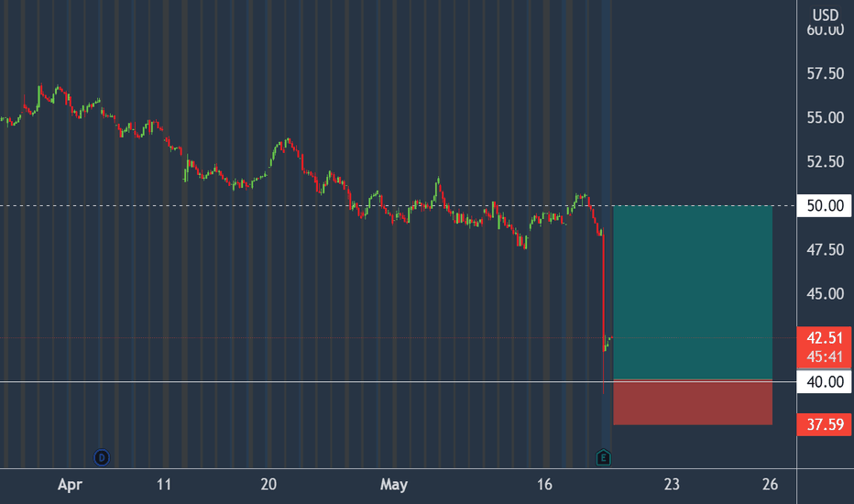This screenshot has height=504, width=854.
Task: Click the May date label on time axis
Action: 394,485
